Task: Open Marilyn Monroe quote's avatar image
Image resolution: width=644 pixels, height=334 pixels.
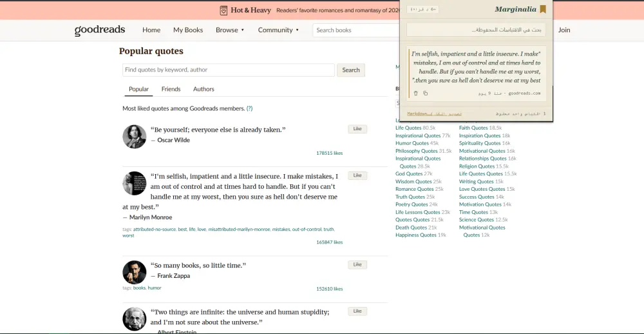Action: 135,183
